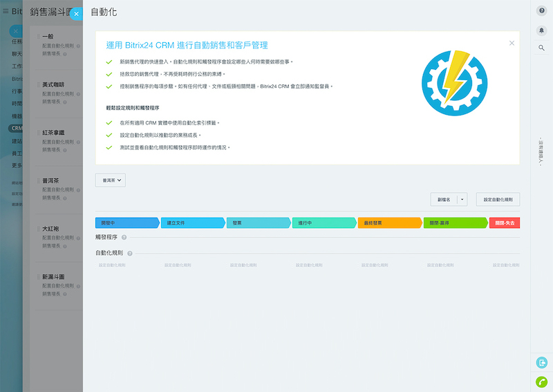Grab the drag handle of 美式咖啡 funnel
This screenshot has width=553, height=392.
39,84
